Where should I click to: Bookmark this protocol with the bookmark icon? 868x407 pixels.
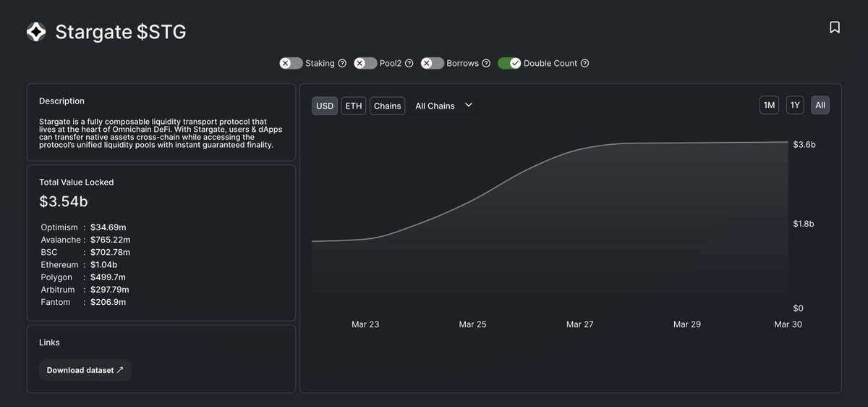tap(834, 28)
